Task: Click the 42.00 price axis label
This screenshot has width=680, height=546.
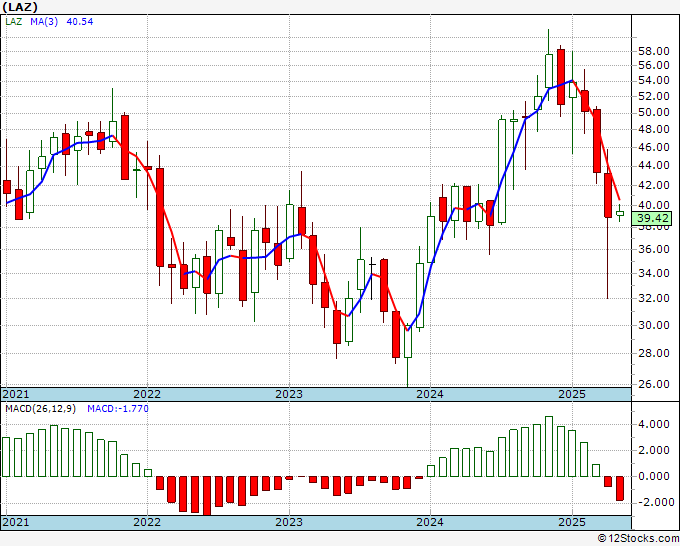Action: coord(654,185)
